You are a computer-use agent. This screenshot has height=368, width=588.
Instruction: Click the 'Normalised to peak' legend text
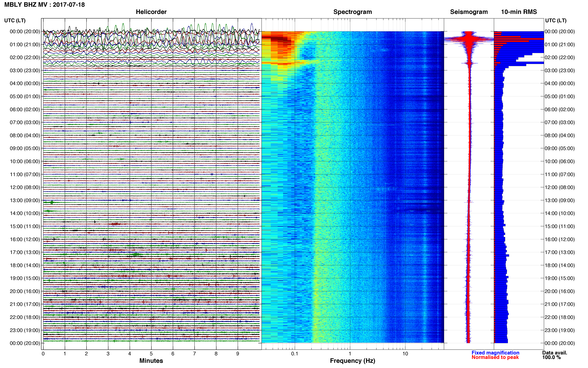pos(495,357)
